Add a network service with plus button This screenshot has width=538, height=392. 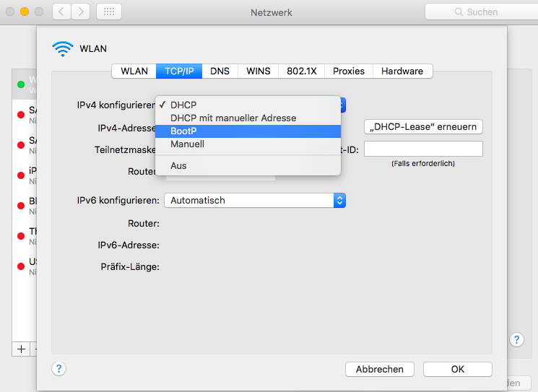21,349
